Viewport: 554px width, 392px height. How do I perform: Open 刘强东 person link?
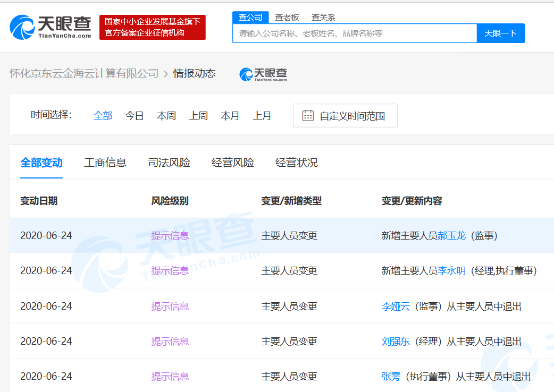(396, 342)
